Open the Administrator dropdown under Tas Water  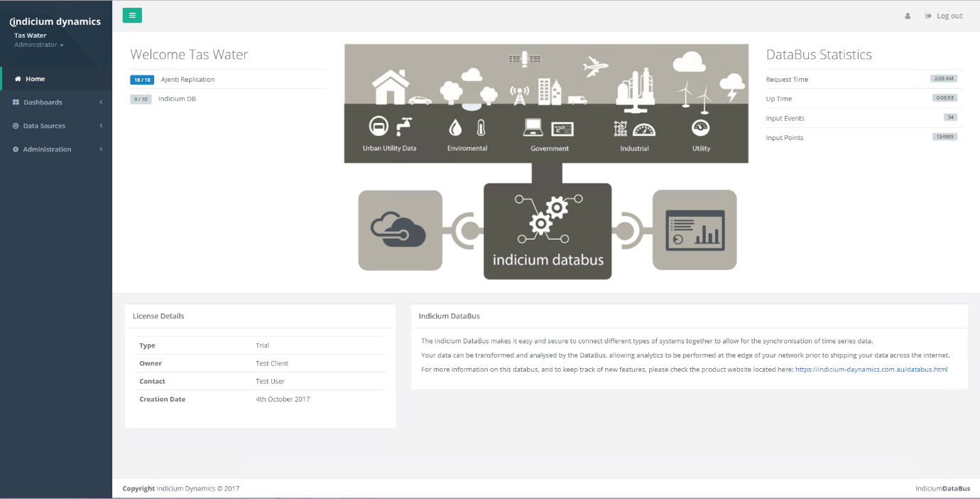[x=39, y=45]
